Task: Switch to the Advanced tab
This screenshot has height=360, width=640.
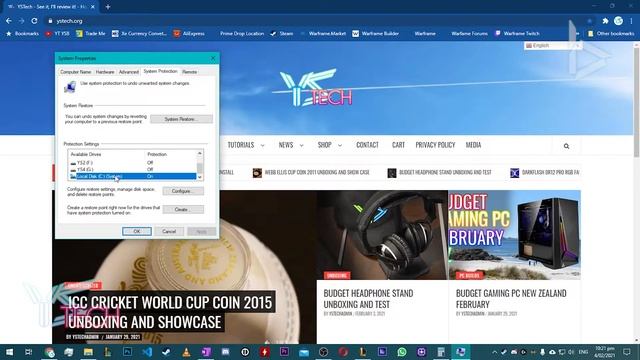Action: [129, 72]
